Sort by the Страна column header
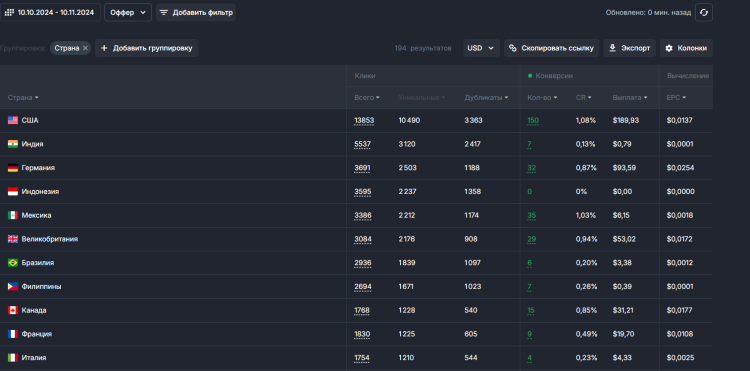Screen dimensions: 750x371 [23, 98]
